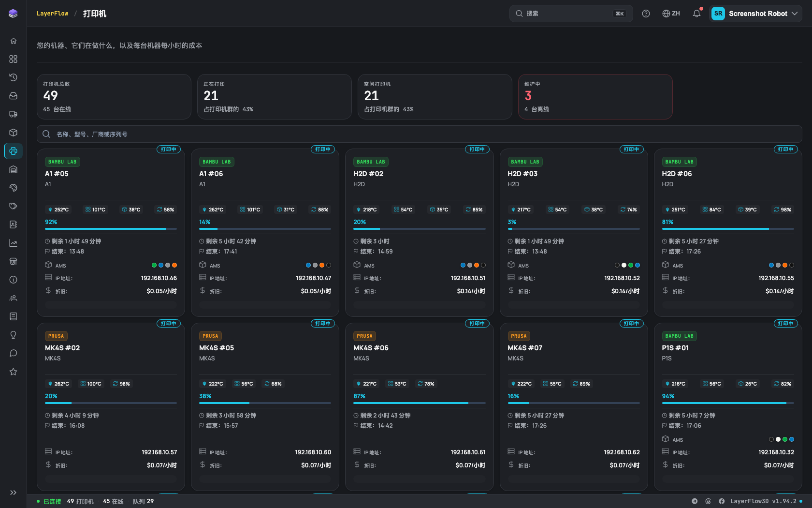This screenshot has width=812, height=508.
Task: Expand the sidebar with double chevron
Action: pyautogui.click(x=13, y=493)
